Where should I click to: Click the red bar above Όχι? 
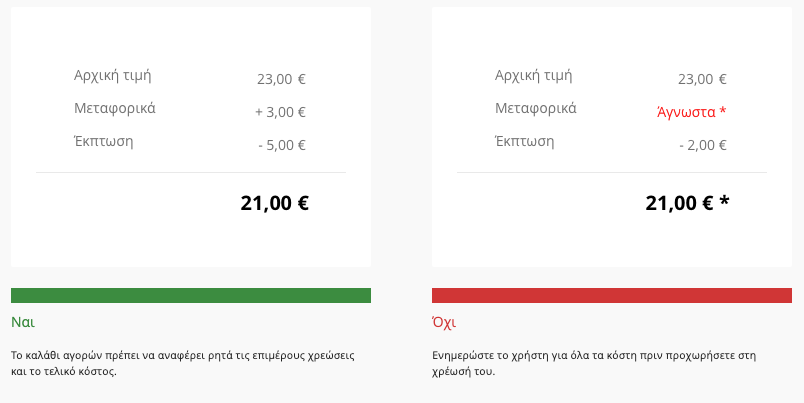[612, 295]
